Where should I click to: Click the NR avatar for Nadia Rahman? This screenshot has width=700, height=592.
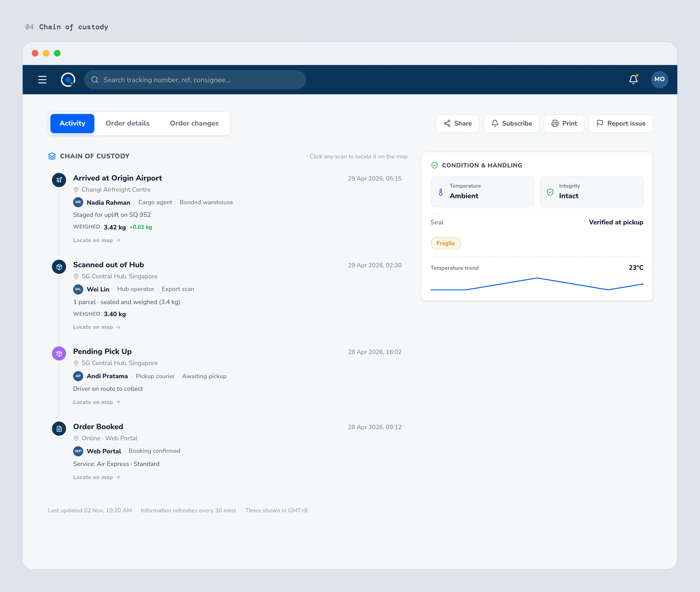[78, 202]
